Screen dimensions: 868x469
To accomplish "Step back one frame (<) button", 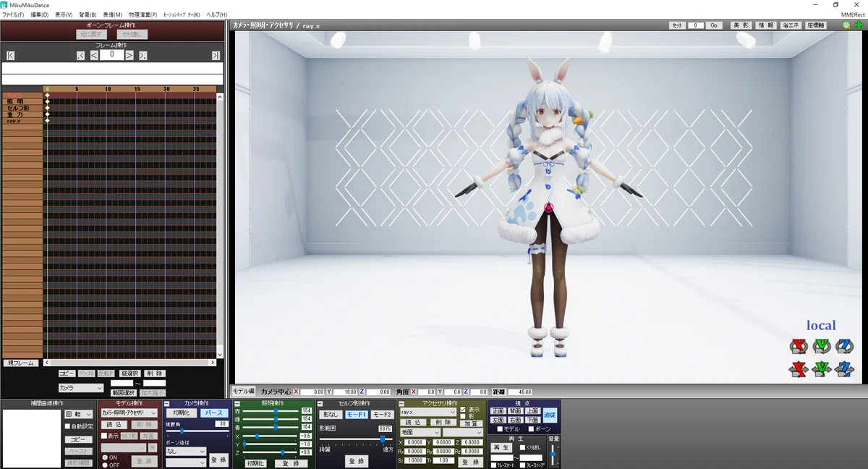I will click(x=94, y=55).
